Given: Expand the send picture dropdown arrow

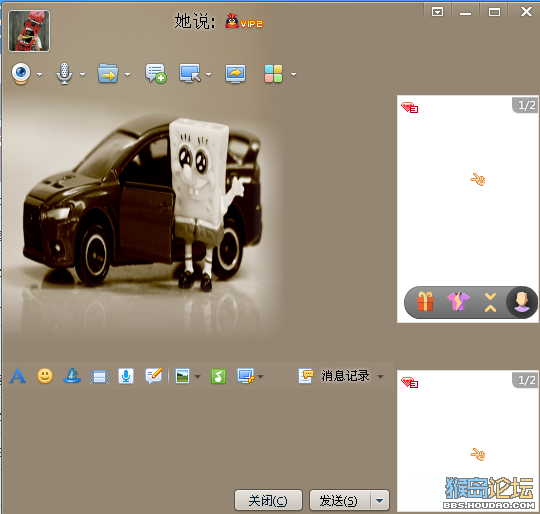Looking at the screenshot, I should pos(197,377).
